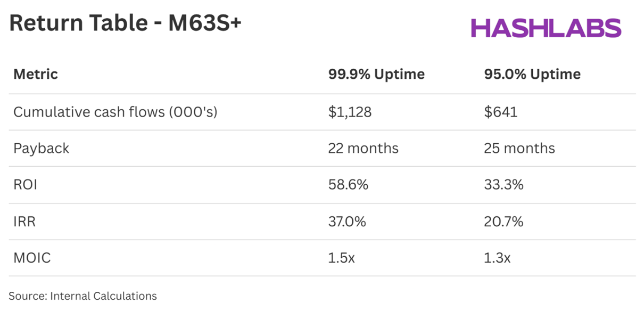Image resolution: width=644 pixels, height=311 pixels.
Task: Select the Payback row label
Action: 42,148
